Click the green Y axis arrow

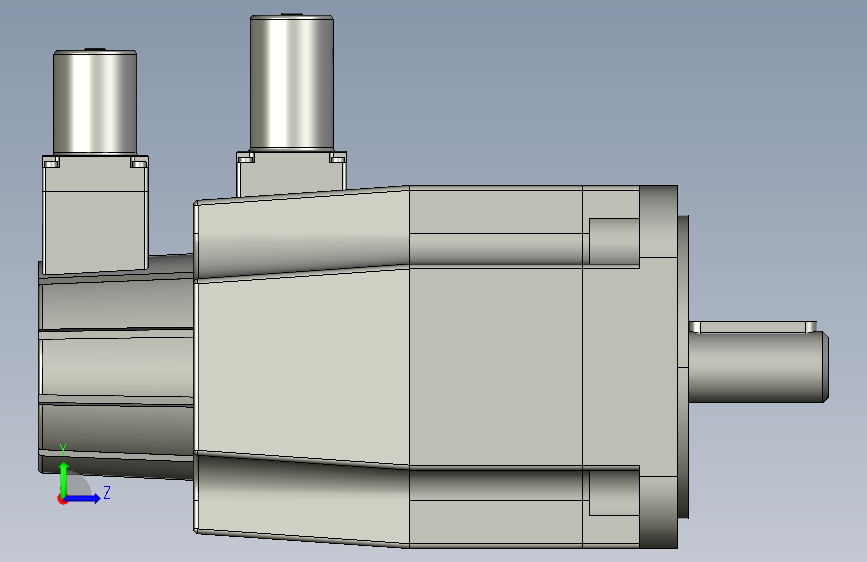[x=64, y=479]
